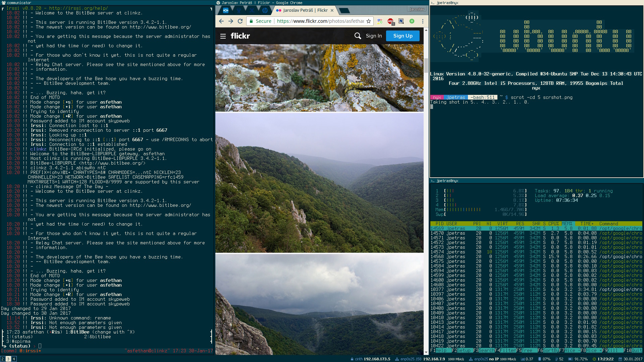
Task: Click the Flickr page scrollbar thumb
Action: tap(426, 65)
